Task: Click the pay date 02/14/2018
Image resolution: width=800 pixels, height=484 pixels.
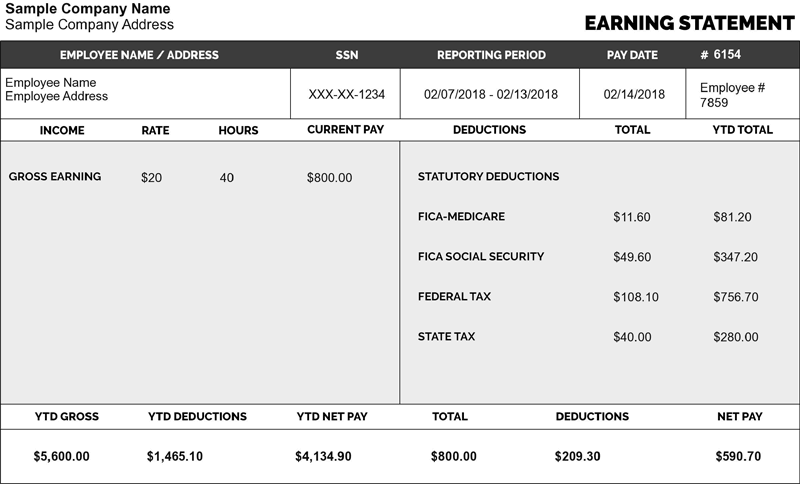Action: (x=634, y=94)
